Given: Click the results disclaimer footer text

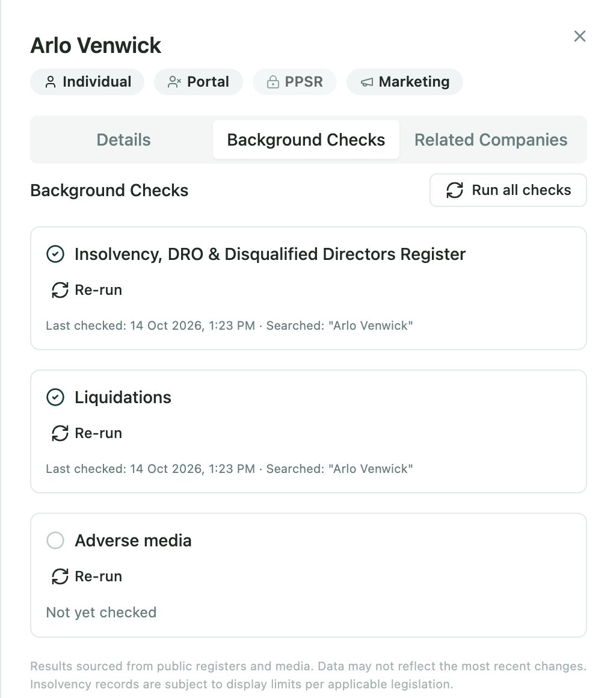Looking at the screenshot, I should click(x=308, y=675).
